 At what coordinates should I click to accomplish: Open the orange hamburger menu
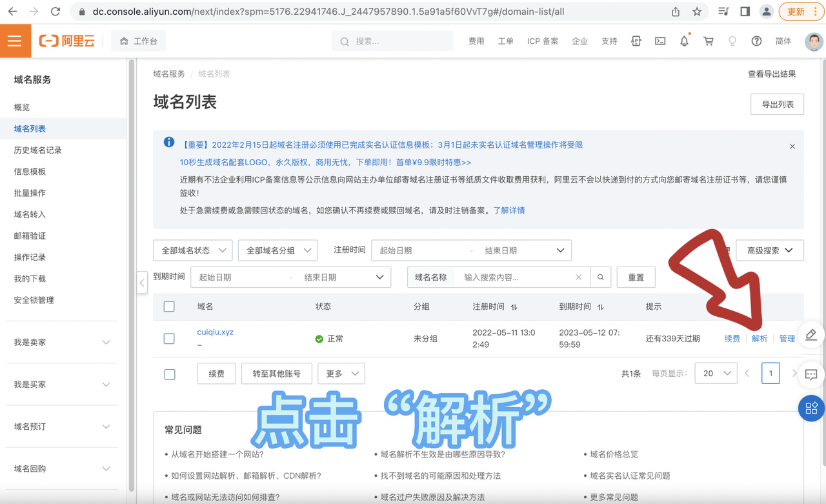[15, 41]
